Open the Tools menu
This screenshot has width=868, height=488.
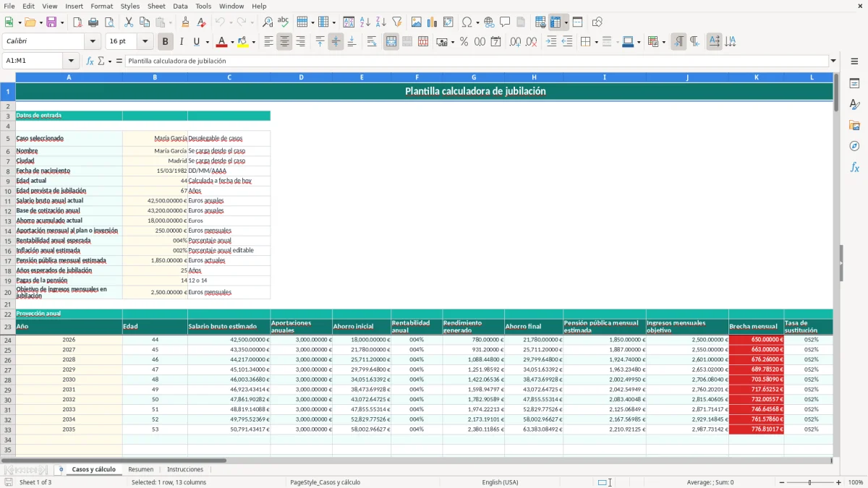coord(203,6)
